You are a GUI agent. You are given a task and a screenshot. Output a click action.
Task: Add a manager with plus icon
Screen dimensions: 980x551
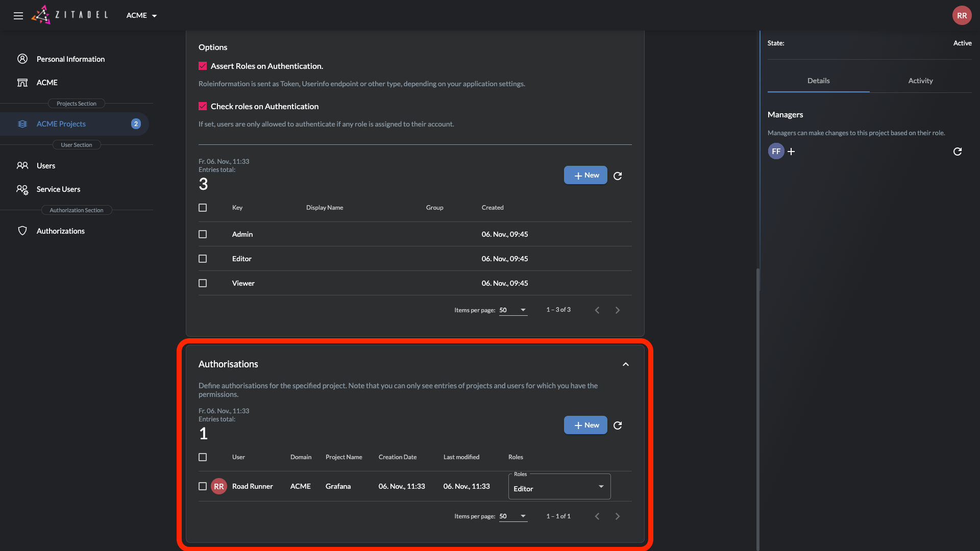(791, 152)
